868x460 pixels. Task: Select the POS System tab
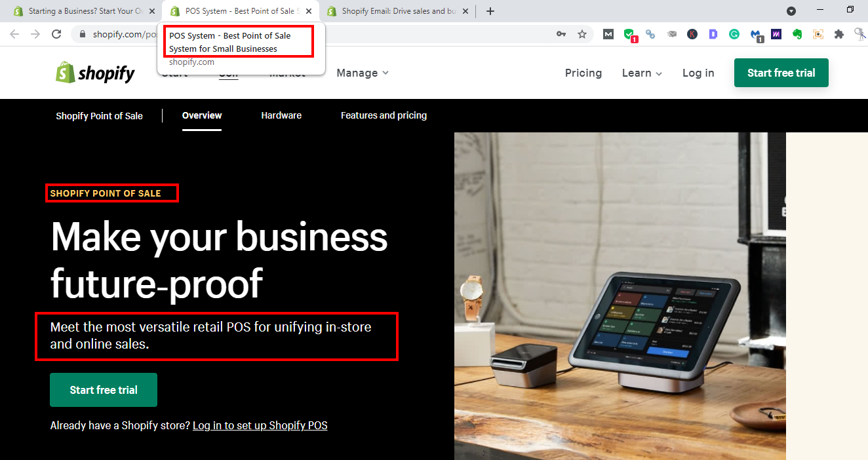tap(240, 11)
